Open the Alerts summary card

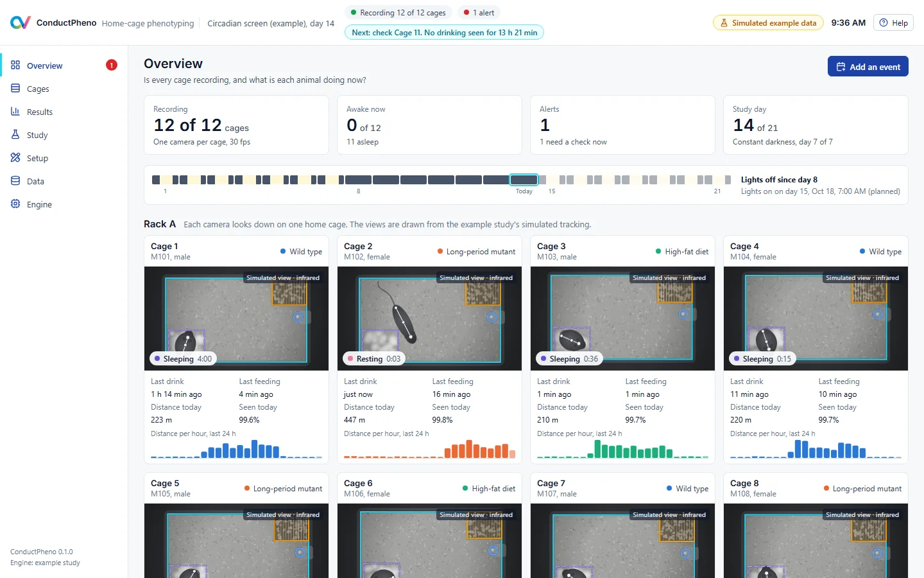tap(622, 125)
